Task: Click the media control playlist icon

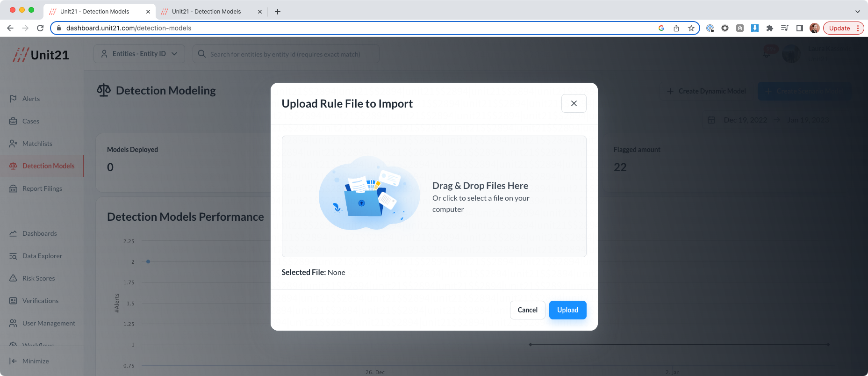Action: click(x=785, y=28)
